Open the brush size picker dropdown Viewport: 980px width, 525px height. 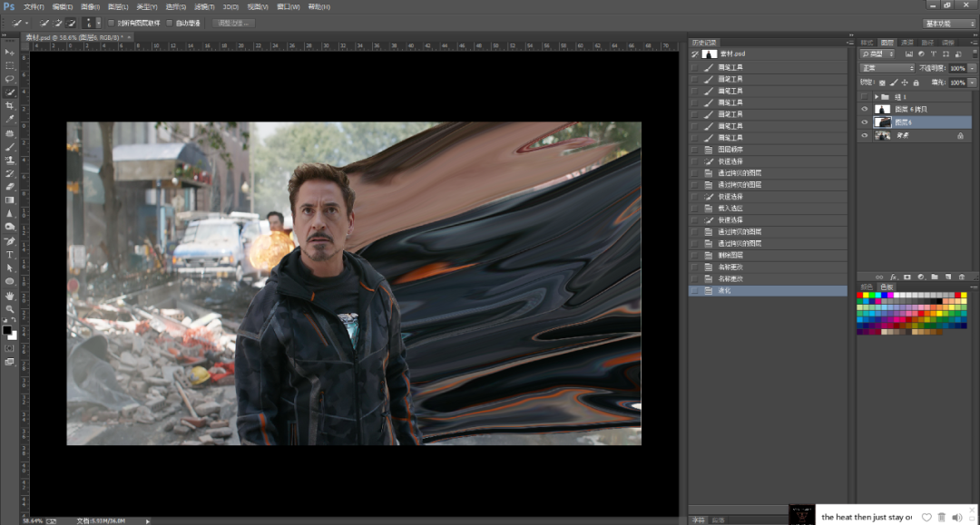pyautogui.click(x=98, y=23)
